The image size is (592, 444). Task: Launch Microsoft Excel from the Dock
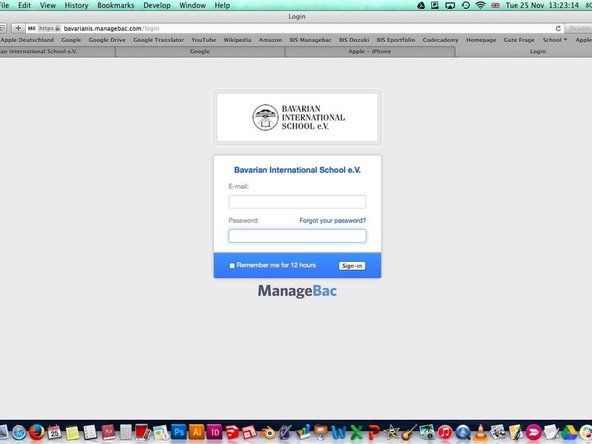click(356, 432)
